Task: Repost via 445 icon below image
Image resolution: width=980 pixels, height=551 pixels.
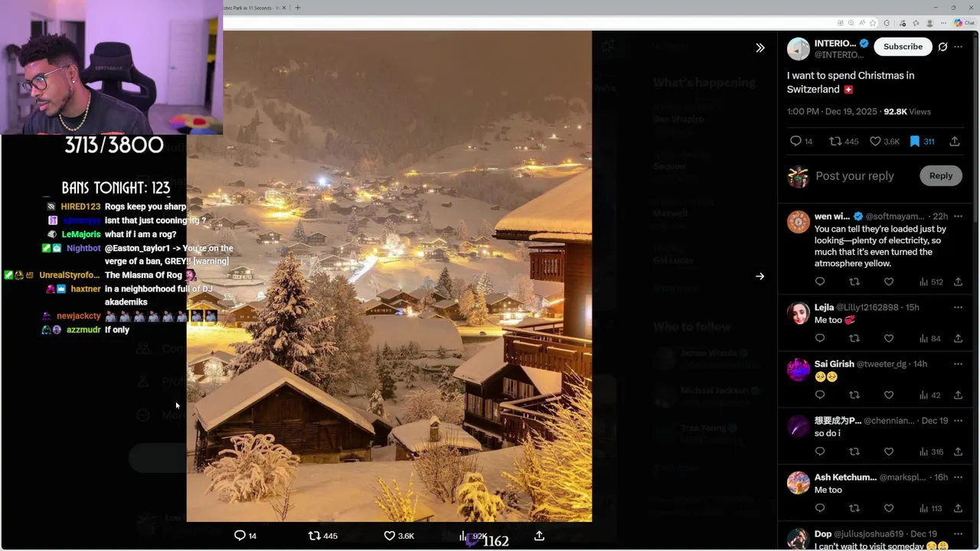Action: click(322, 536)
